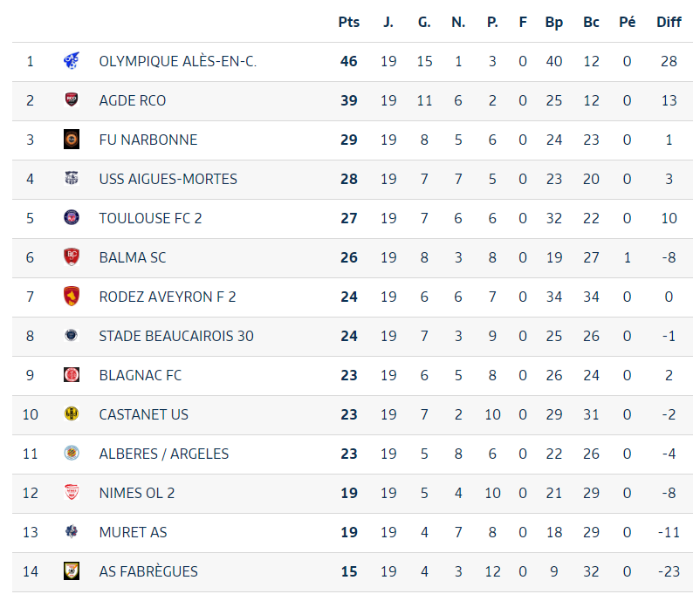
Task: Click the Castanet US yellow crest
Action: (x=72, y=414)
